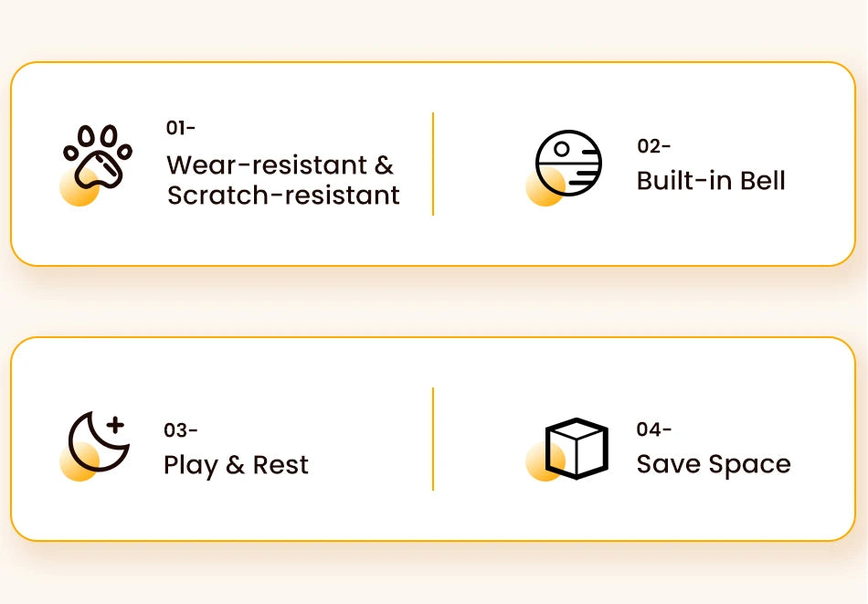This screenshot has width=868, height=604.
Task: Click the paw print icon
Action: tap(98, 156)
